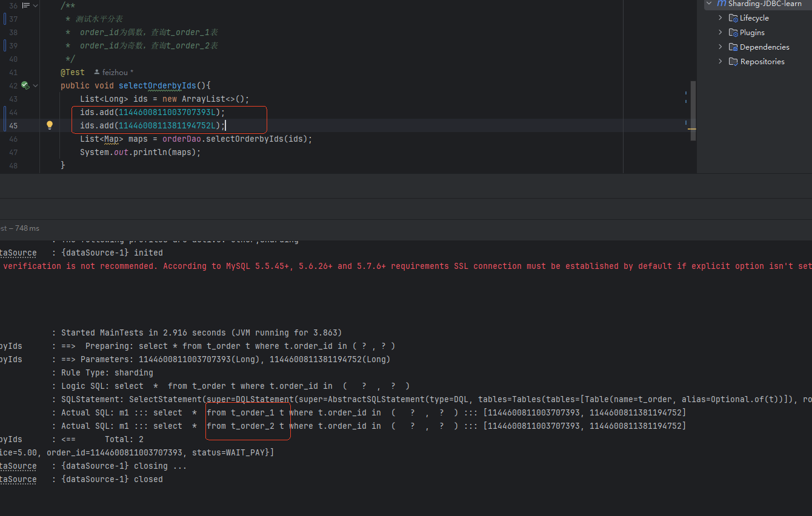This screenshot has height=516, width=812.
Task: Click 'new ArrayList<>()' on line 43
Action: (x=204, y=99)
